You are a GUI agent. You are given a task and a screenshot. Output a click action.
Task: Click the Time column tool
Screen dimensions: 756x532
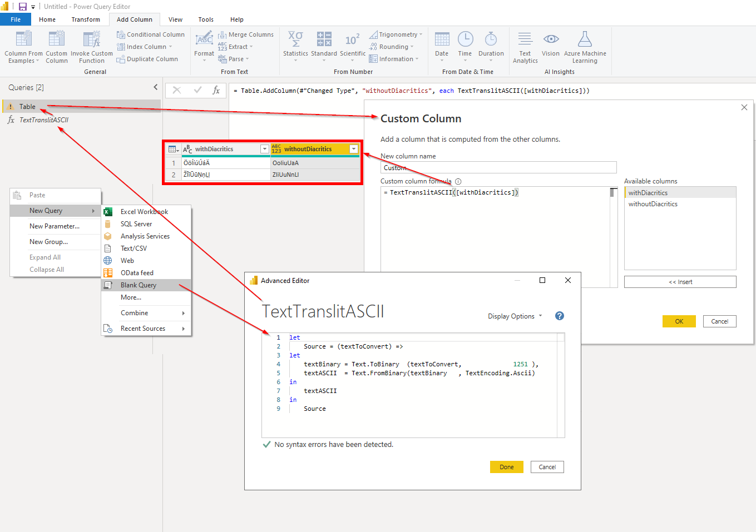point(465,46)
